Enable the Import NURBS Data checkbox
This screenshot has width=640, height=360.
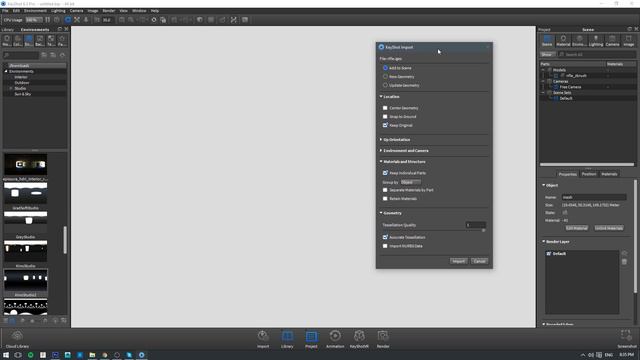click(x=385, y=246)
